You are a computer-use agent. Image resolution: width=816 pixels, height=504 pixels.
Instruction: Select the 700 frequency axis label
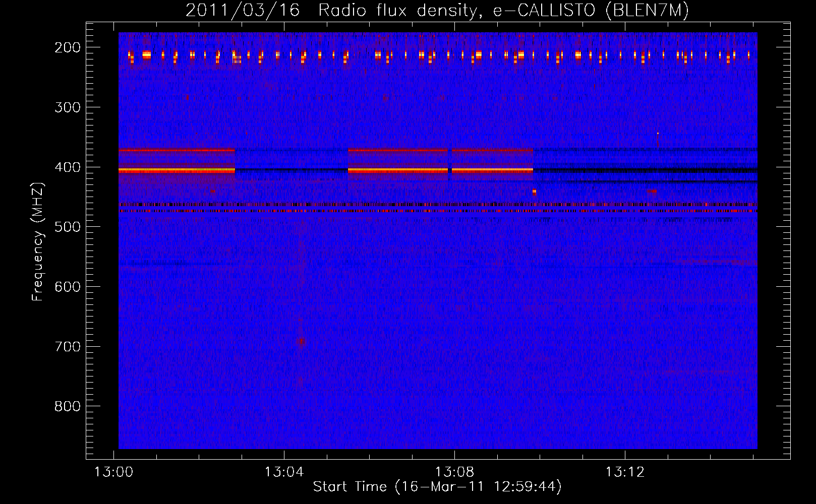(x=68, y=347)
